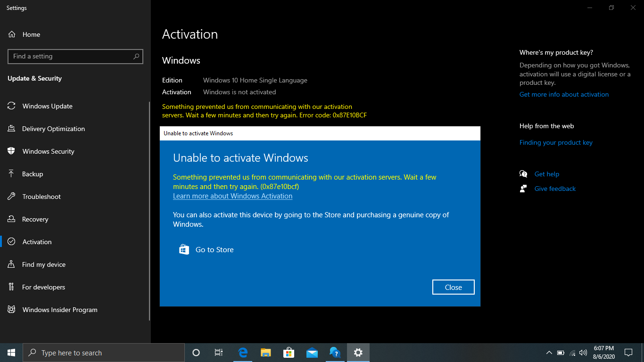Select Activation in sidebar

tap(75, 242)
